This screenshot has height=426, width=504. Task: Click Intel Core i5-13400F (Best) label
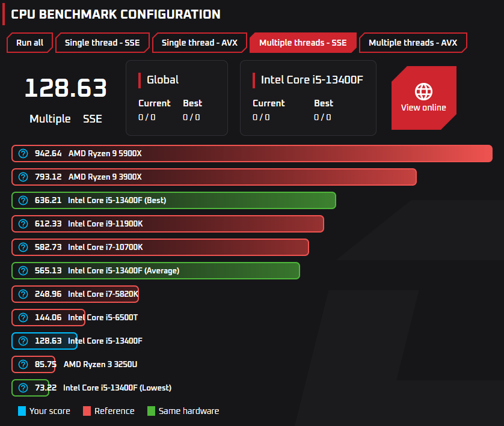117,200
